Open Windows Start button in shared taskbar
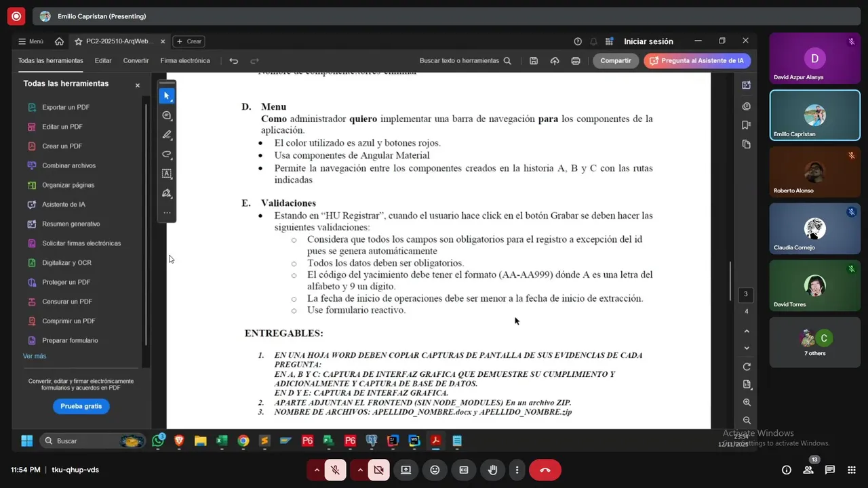868x488 pixels. [x=27, y=441]
